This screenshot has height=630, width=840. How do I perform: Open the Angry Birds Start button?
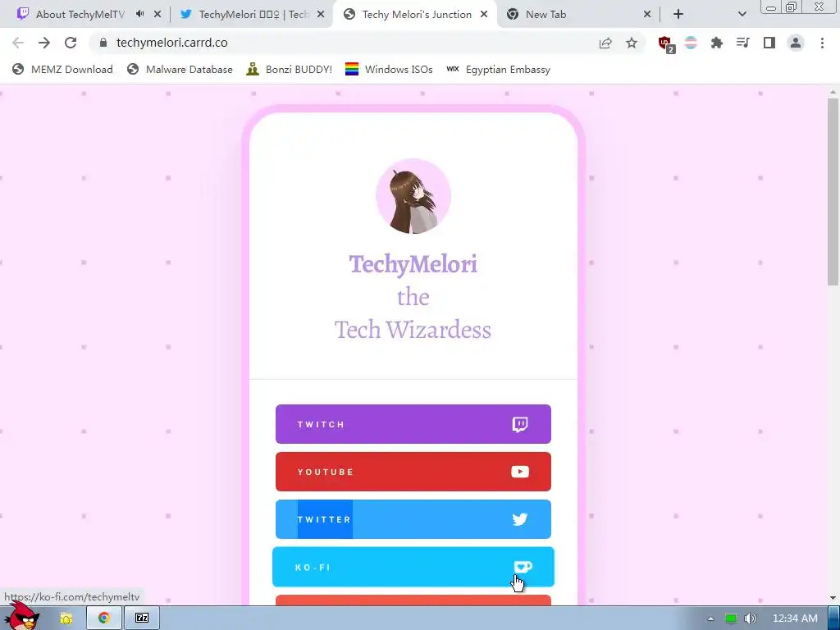pos(21,615)
